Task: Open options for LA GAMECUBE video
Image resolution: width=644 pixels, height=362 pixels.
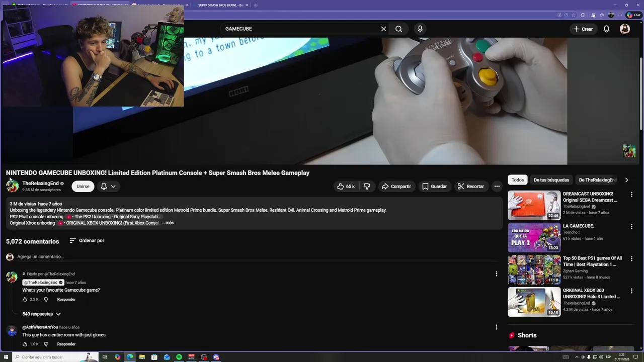Action: coord(631,227)
